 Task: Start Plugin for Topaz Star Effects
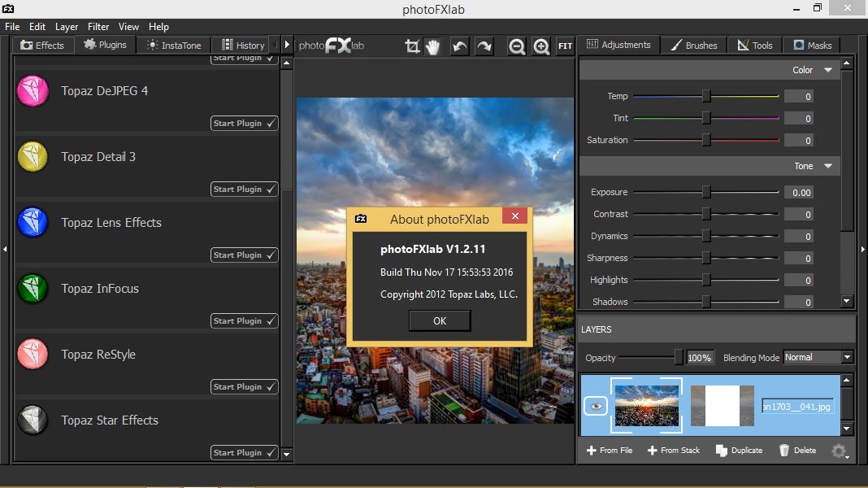click(x=244, y=452)
